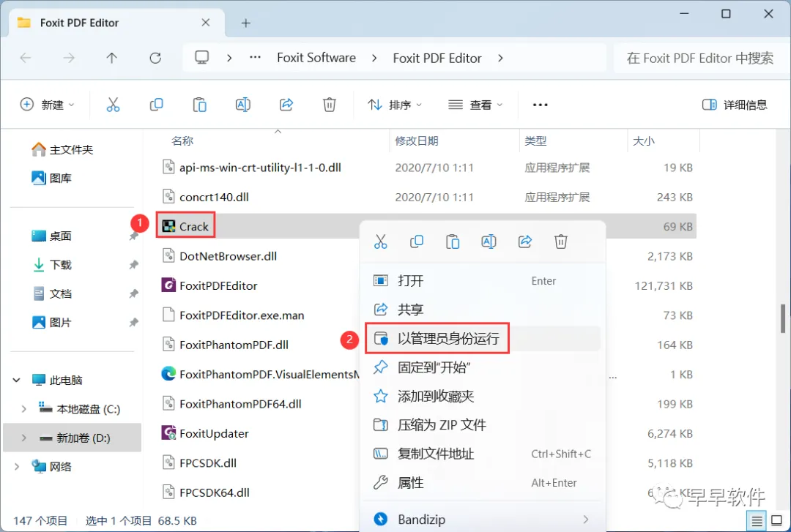The height and width of the screenshot is (532, 791).
Task: Expand the 本地磁盘 (C:) tree node
Action: coord(23,409)
